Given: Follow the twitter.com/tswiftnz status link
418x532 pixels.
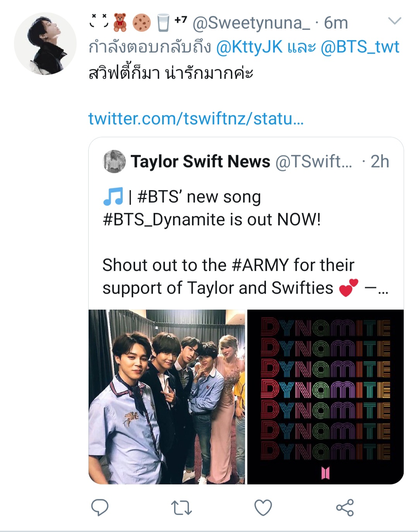Looking at the screenshot, I should pos(196,118).
